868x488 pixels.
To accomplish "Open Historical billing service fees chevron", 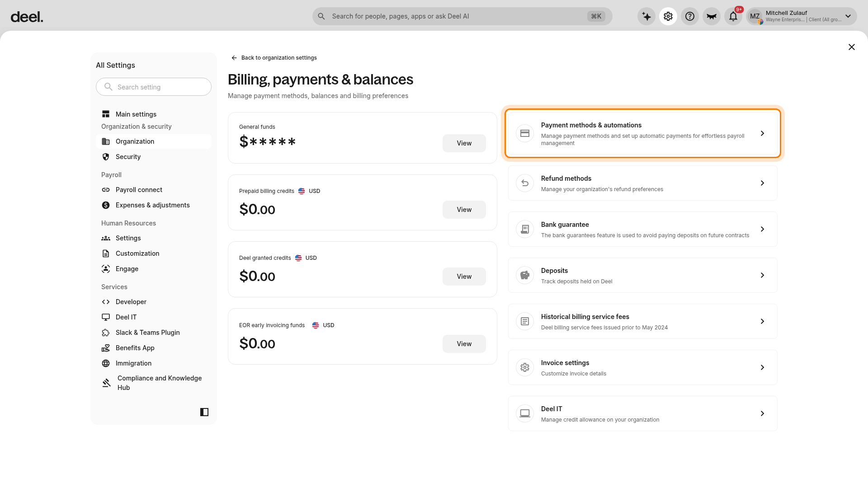I will point(762,321).
